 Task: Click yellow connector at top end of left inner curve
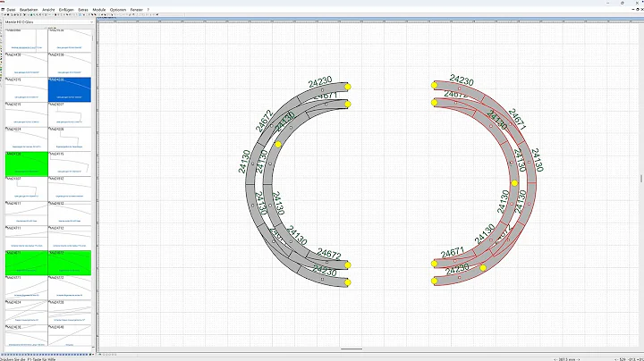(348, 105)
